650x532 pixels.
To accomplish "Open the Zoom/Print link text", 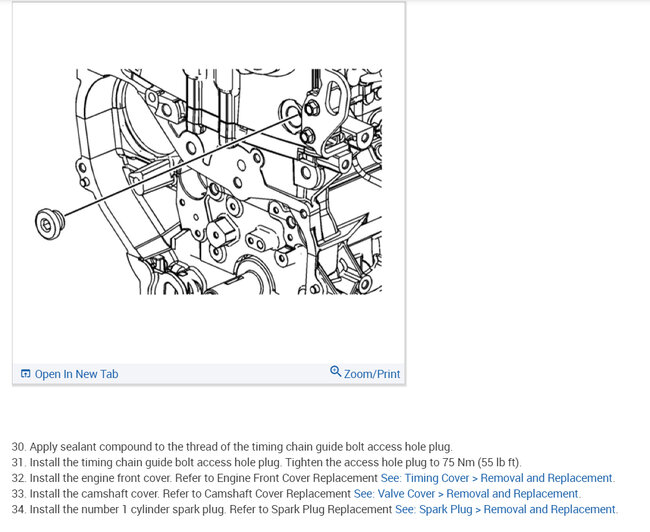I will point(372,374).
